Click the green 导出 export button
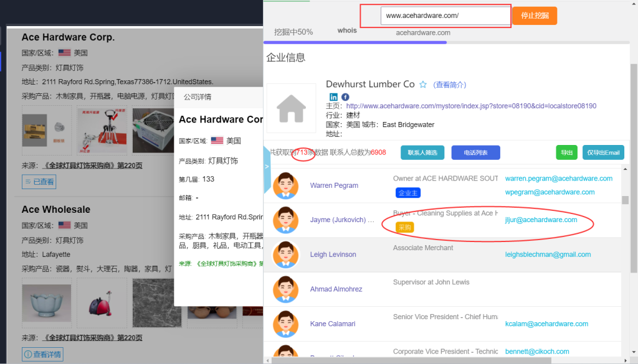 (566, 152)
